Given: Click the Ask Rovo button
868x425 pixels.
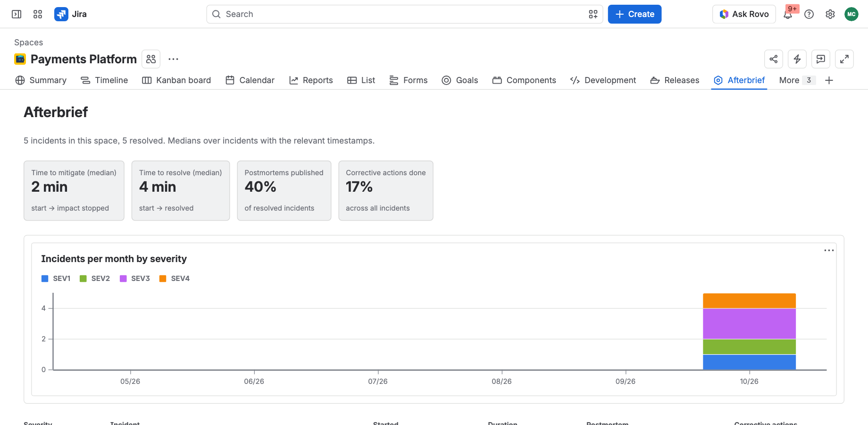Looking at the screenshot, I should click(744, 14).
